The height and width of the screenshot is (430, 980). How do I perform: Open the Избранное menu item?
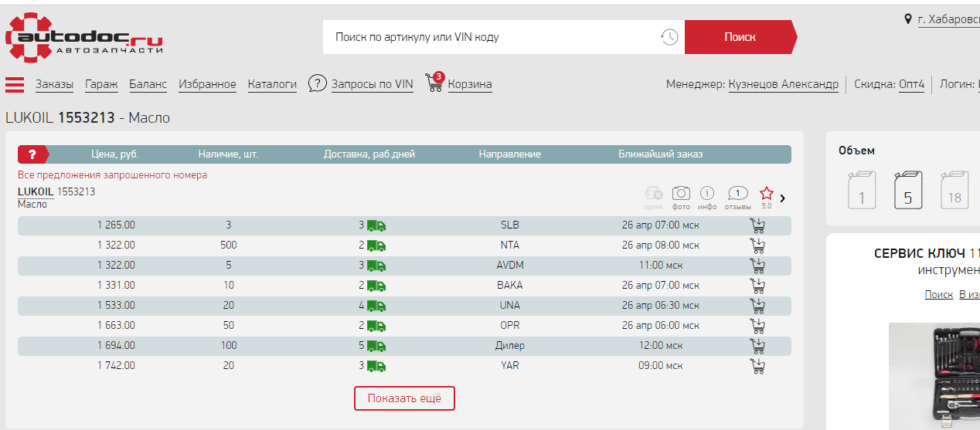[207, 84]
